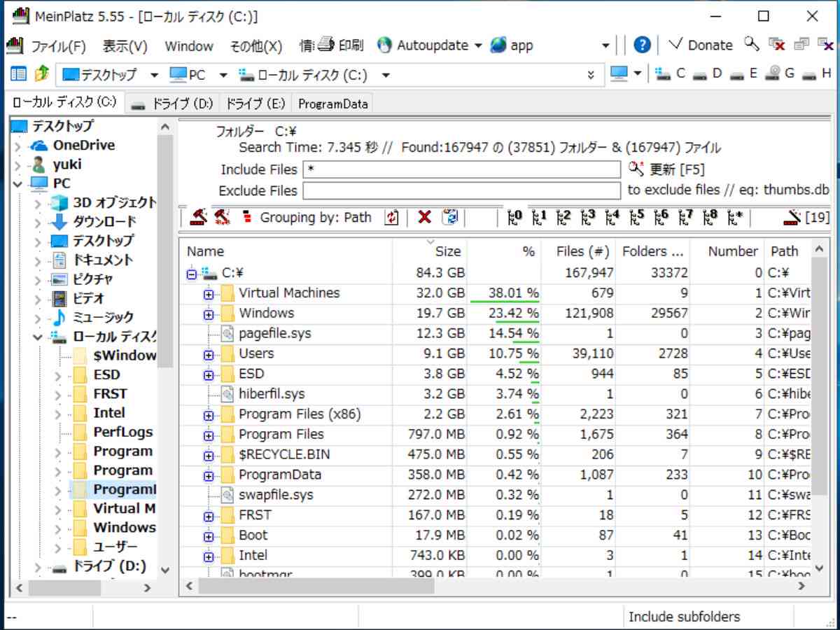
Task: Click the Include Files input field
Action: tap(461, 169)
